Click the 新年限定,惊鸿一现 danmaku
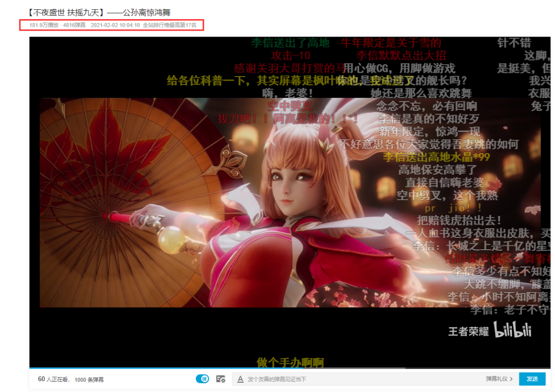Image resolution: width=555 pixels, height=392 pixels. [x=429, y=132]
